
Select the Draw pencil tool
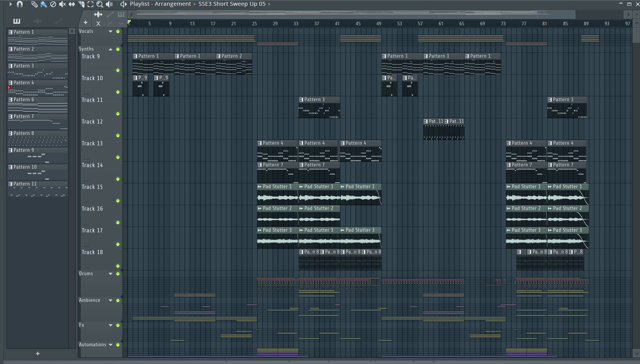click(34, 4)
